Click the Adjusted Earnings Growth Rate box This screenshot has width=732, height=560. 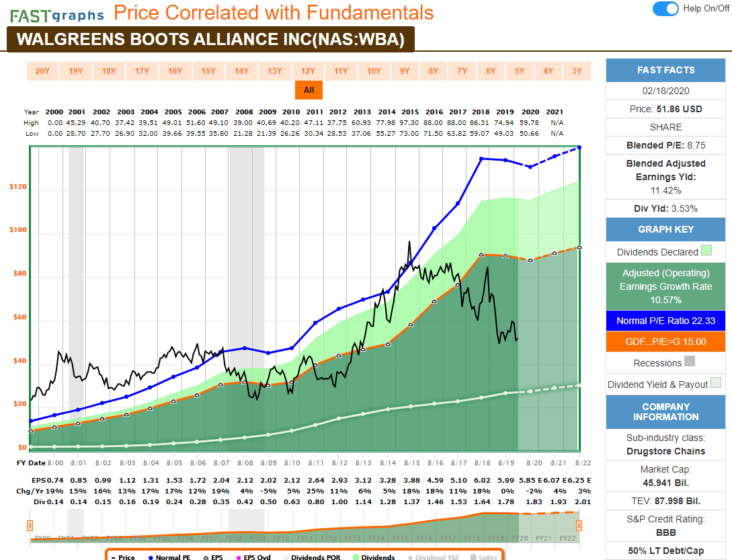(x=665, y=286)
